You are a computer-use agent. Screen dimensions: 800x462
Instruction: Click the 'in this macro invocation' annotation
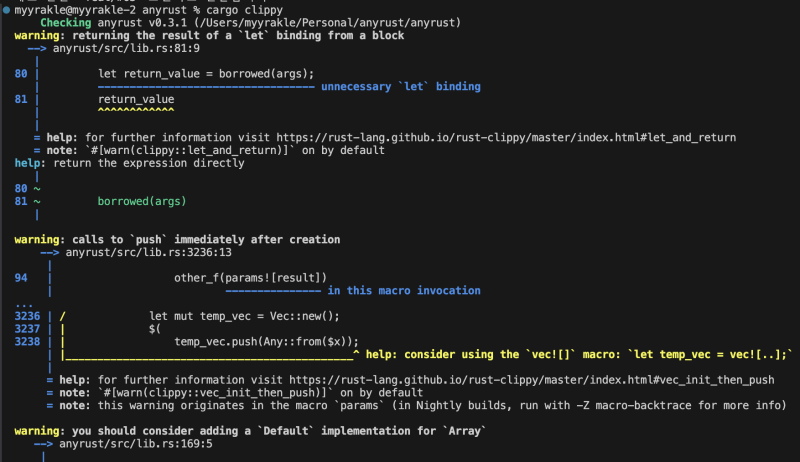tap(404, 291)
